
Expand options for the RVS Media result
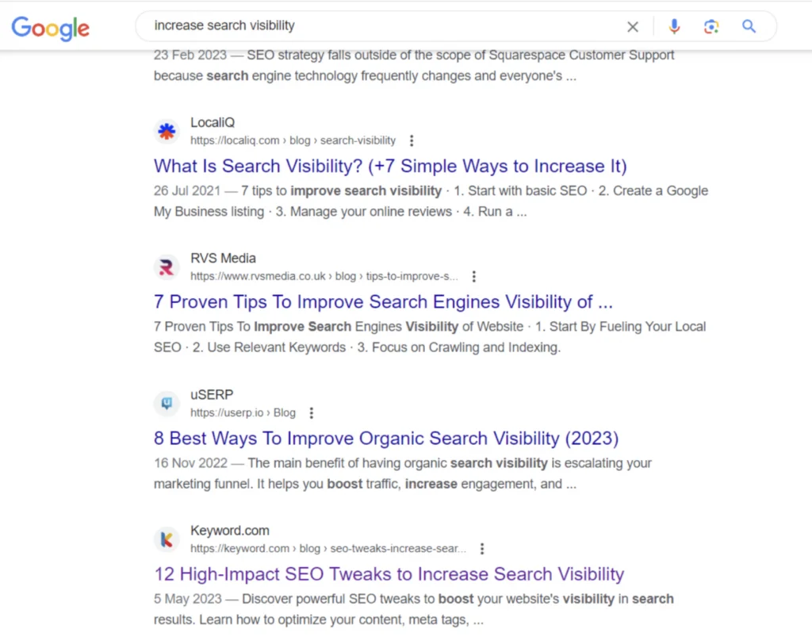473,276
